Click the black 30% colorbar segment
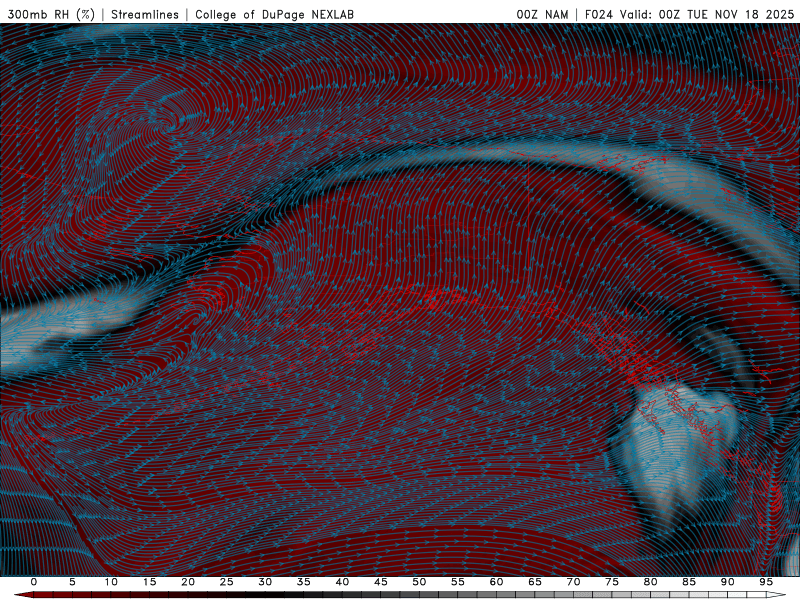The height and width of the screenshot is (600, 800). pyautogui.click(x=265, y=595)
